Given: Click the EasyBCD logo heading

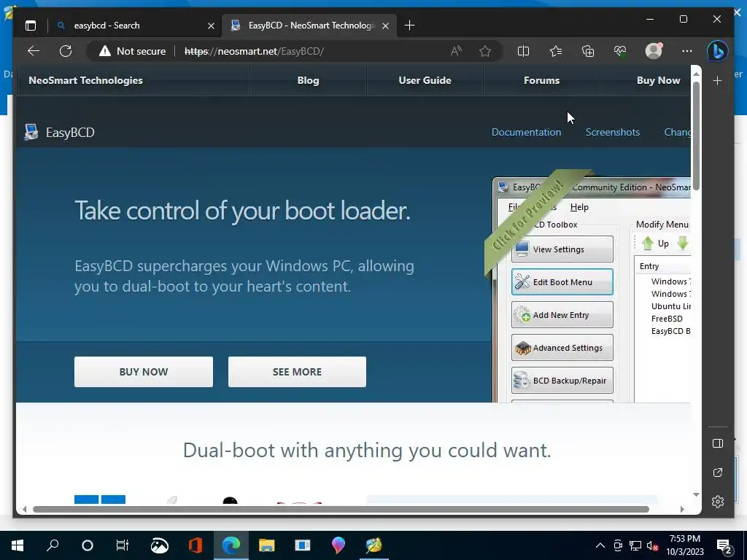Looking at the screenshot, I should coord(60,133).
